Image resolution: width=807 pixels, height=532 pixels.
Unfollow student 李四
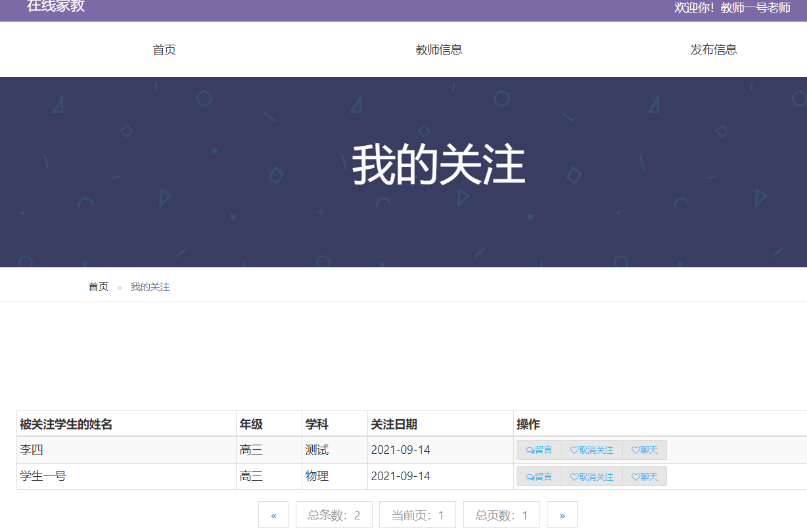tap(591, 449)
